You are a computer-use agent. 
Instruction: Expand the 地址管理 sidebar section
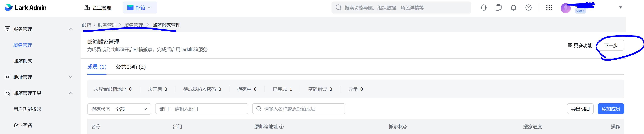tap(70, 77)
